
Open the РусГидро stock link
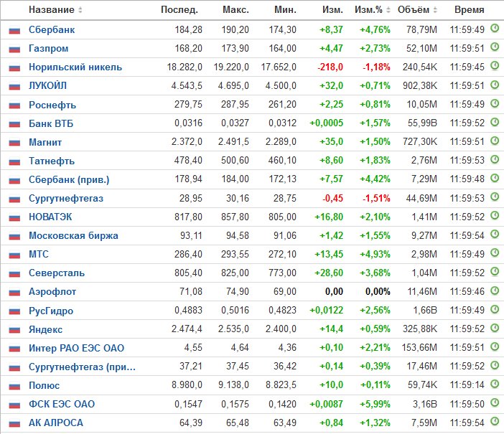click(x=51, y=311)
